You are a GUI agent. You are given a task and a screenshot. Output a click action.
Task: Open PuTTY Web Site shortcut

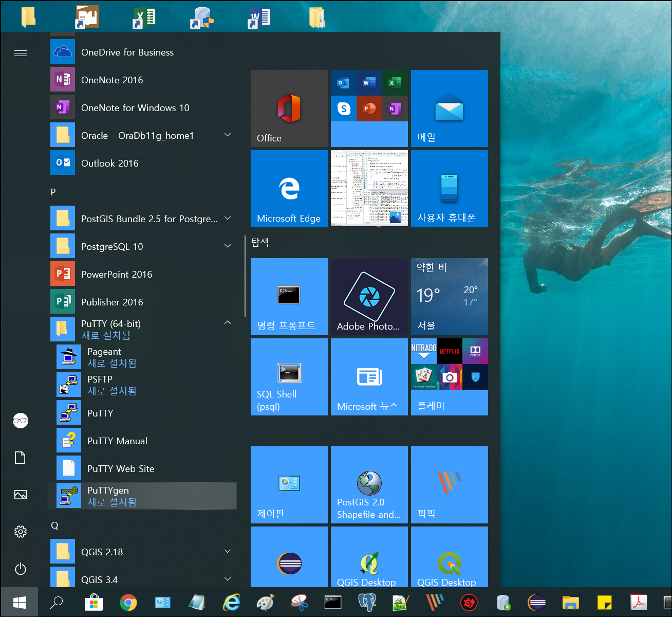pos(143,468)
